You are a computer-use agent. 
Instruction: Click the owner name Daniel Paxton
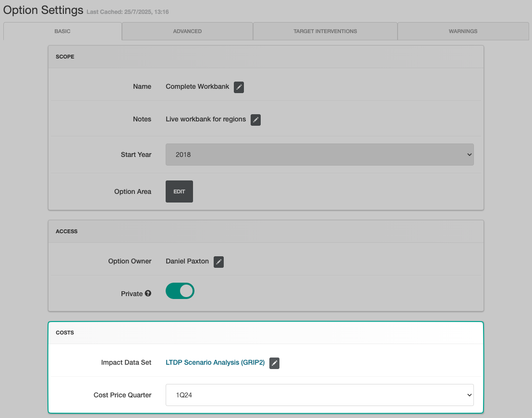187,261
